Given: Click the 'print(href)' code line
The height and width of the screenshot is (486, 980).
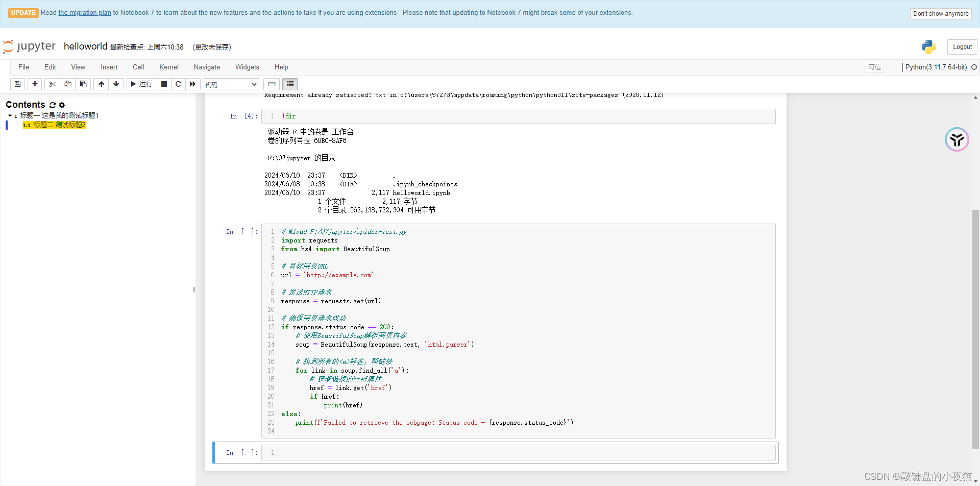Looking at the screenshot, I should click(343, 405).
